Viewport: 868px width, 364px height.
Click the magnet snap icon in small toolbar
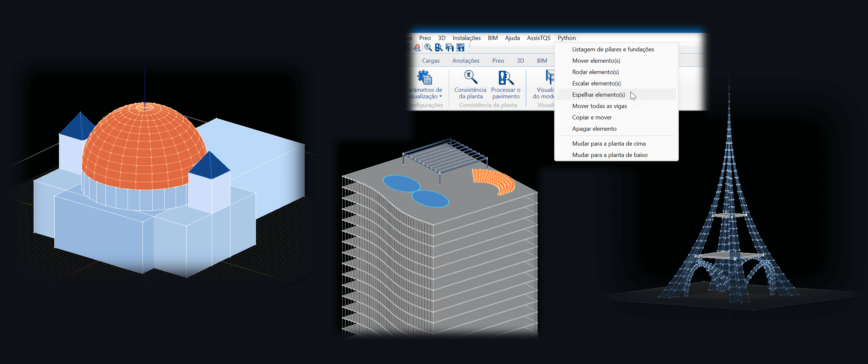coord(417,48)
